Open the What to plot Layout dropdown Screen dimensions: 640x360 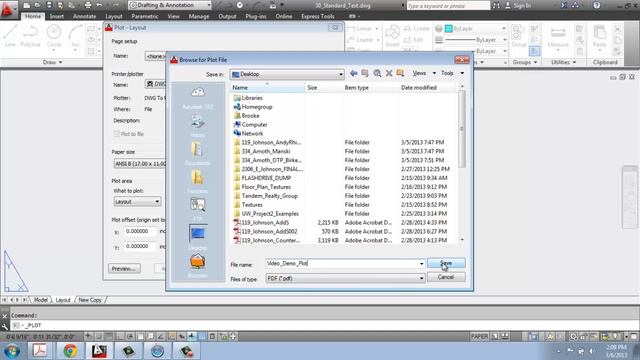137,202
